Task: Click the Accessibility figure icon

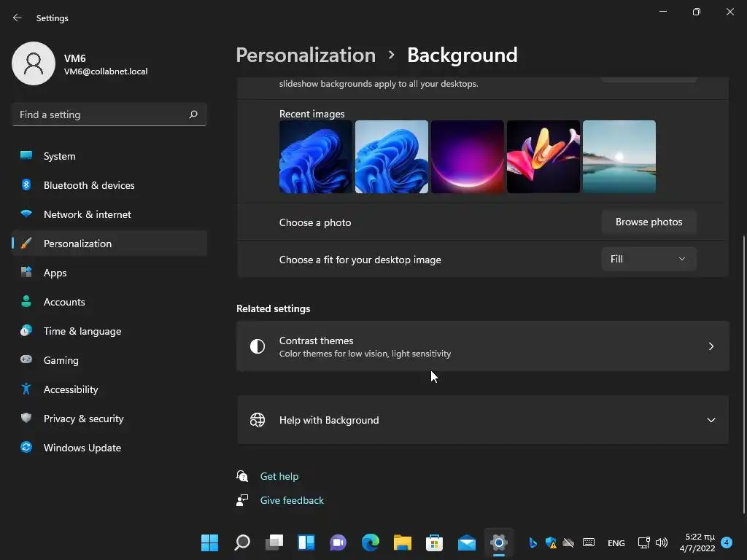Action: click(x=26, y=389)
